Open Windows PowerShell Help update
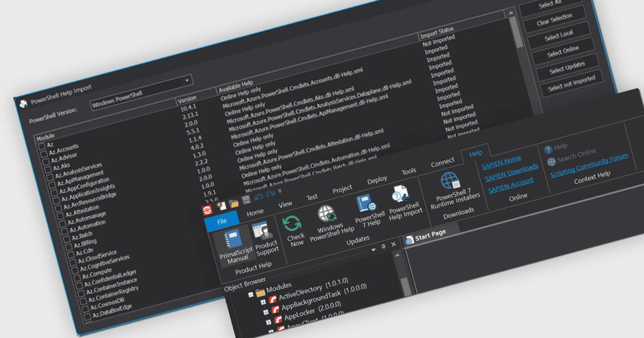The width and height of the screenshot is (644, 338). (x=330, y=222)
